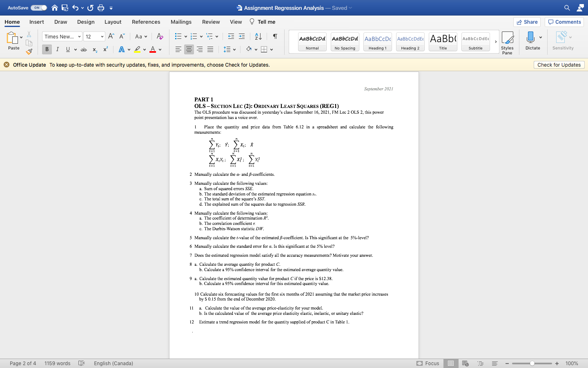Screen dimensions: 588x368
Task: Switch to the References tab
Action: point(146,22)
